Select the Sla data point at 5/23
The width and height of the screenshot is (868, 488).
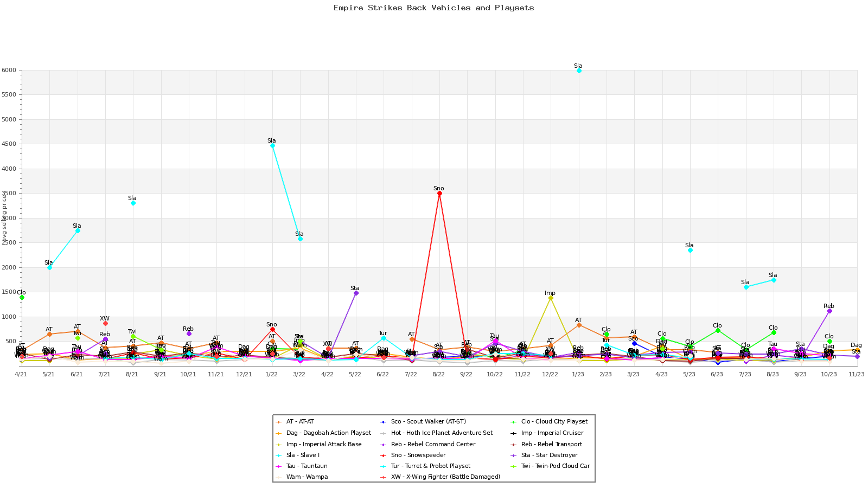[690, 250]
